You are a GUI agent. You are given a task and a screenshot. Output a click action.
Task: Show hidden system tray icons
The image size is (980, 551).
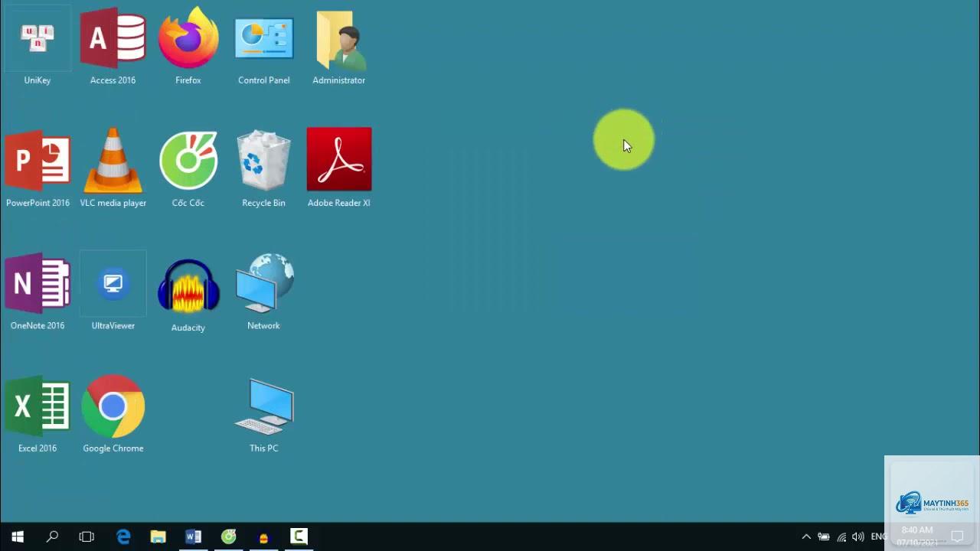click(806, 536)
